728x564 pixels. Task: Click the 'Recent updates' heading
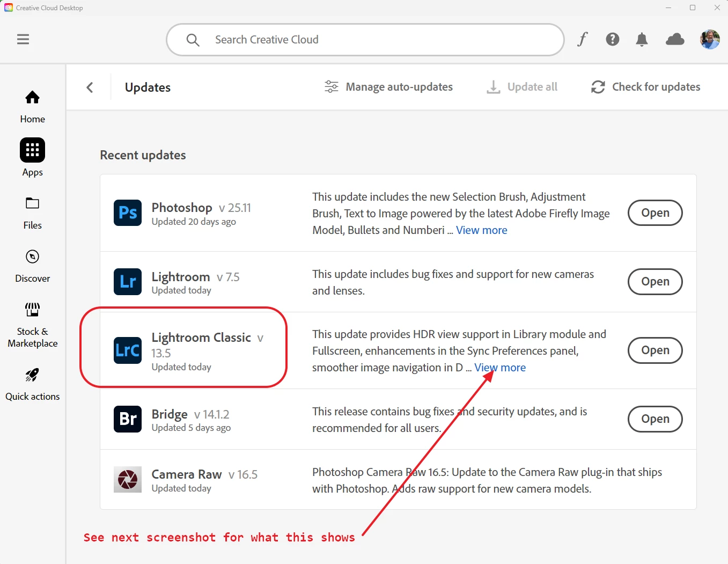(x=143, y=155)
